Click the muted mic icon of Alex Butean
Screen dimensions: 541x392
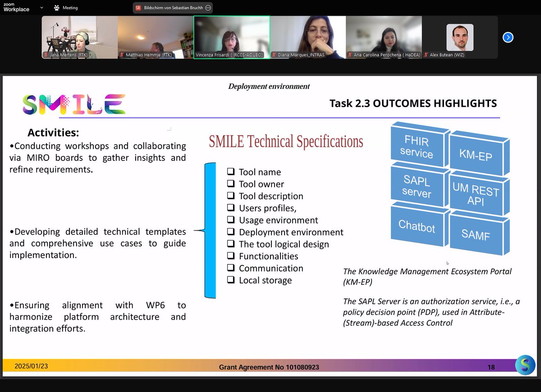coord(426,55)
